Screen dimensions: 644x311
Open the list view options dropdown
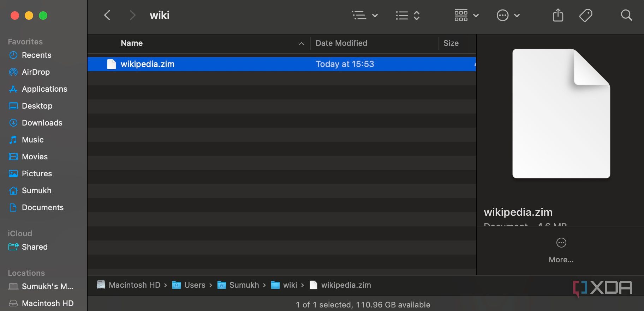pos(365,15)
